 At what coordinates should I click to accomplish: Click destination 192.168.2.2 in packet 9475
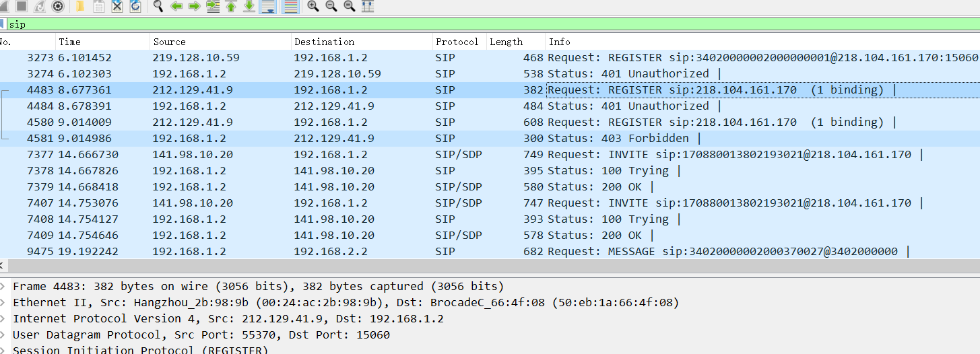pyautogui.click(x=331, y=251)
